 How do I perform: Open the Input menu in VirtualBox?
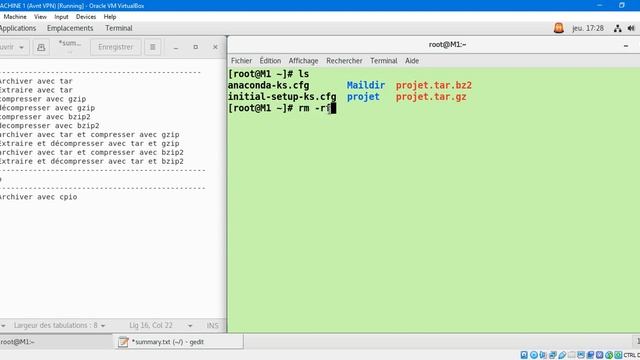61,17
